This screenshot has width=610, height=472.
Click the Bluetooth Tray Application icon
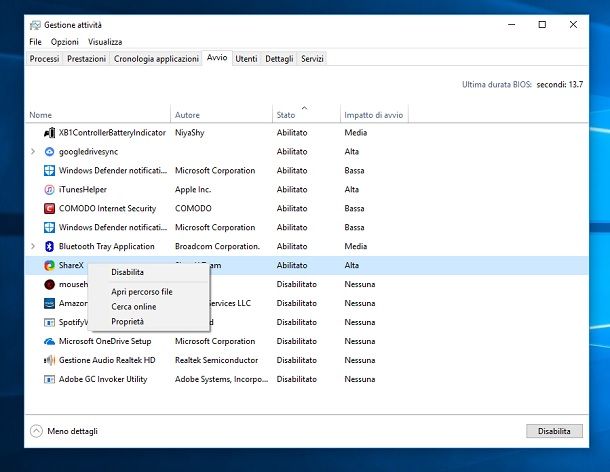[x=49, y=246]
